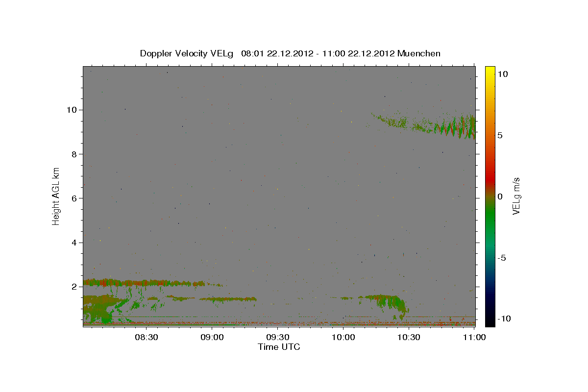Click the "VELg m/s" colorbar label

point(516,196)
